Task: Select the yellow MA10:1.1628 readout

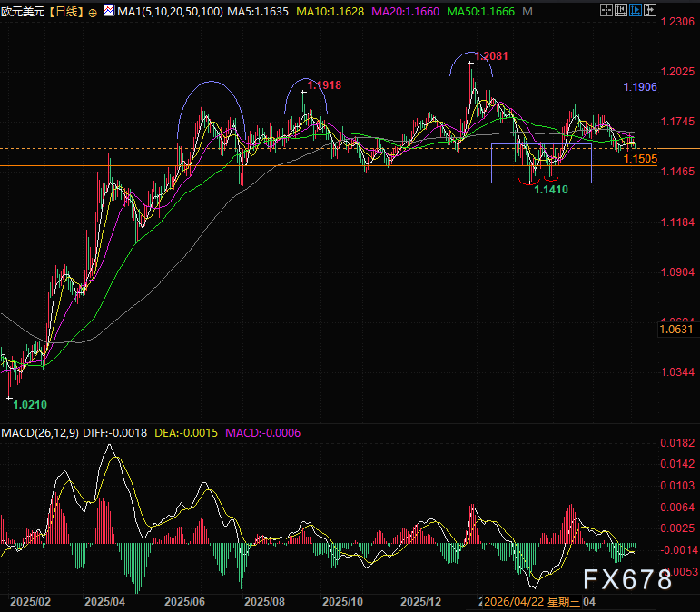Action: [x=330, y=12]
